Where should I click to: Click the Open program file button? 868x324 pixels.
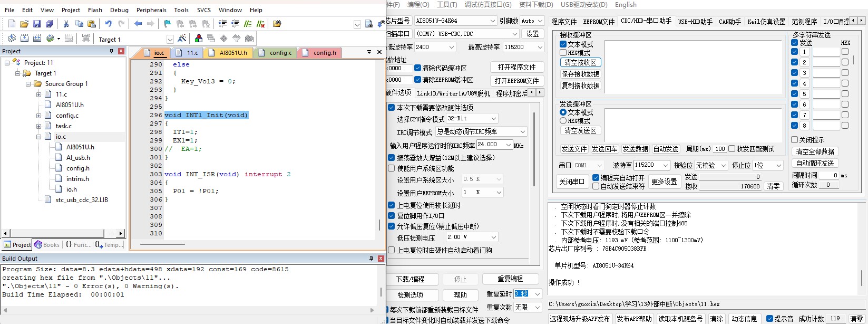[x=516, y=67]
